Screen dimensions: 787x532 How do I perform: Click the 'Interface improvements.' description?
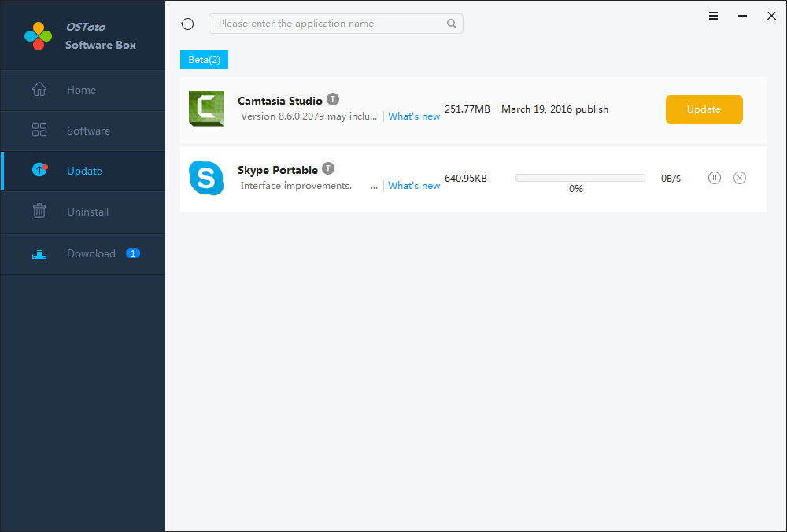click(296, 186)
